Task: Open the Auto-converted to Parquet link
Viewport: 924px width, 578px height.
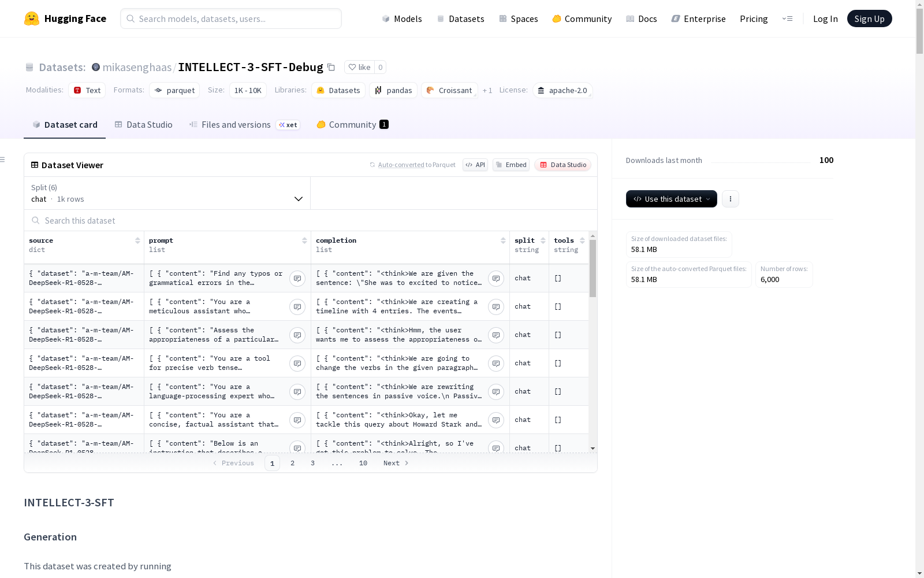Action: pyautogui.click(x=413, y=165)
